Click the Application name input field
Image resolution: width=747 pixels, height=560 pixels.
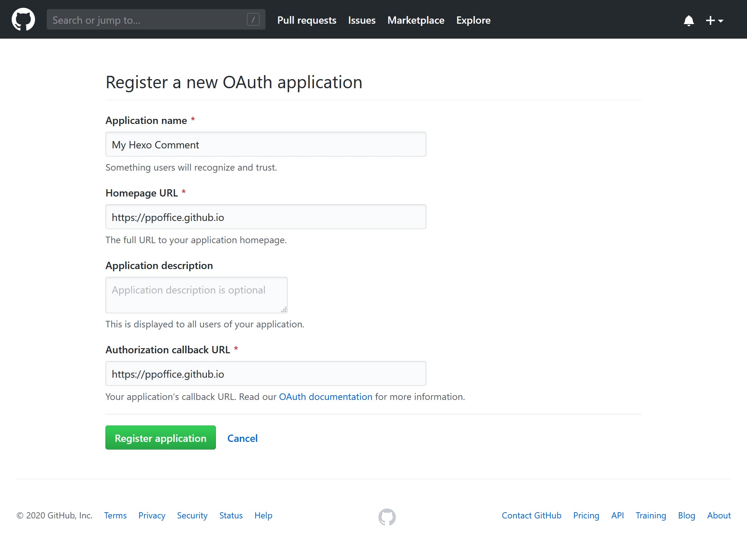click(x=266, y=144)
